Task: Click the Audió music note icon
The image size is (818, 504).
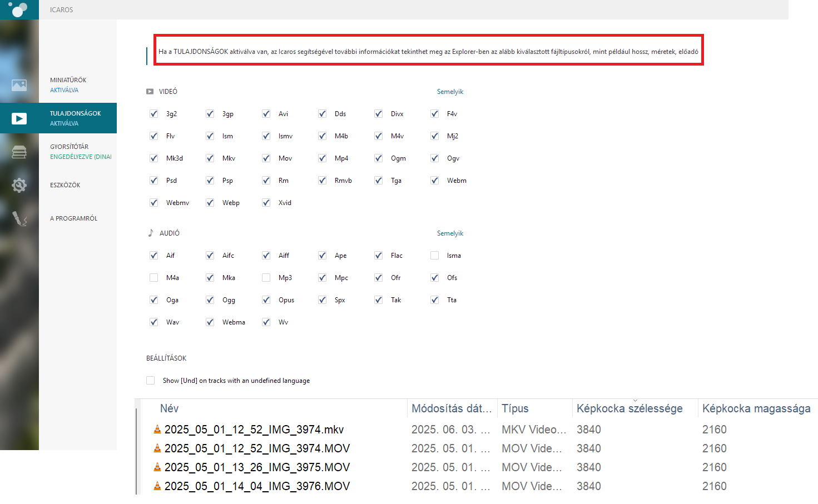Action: pos(151,233)
